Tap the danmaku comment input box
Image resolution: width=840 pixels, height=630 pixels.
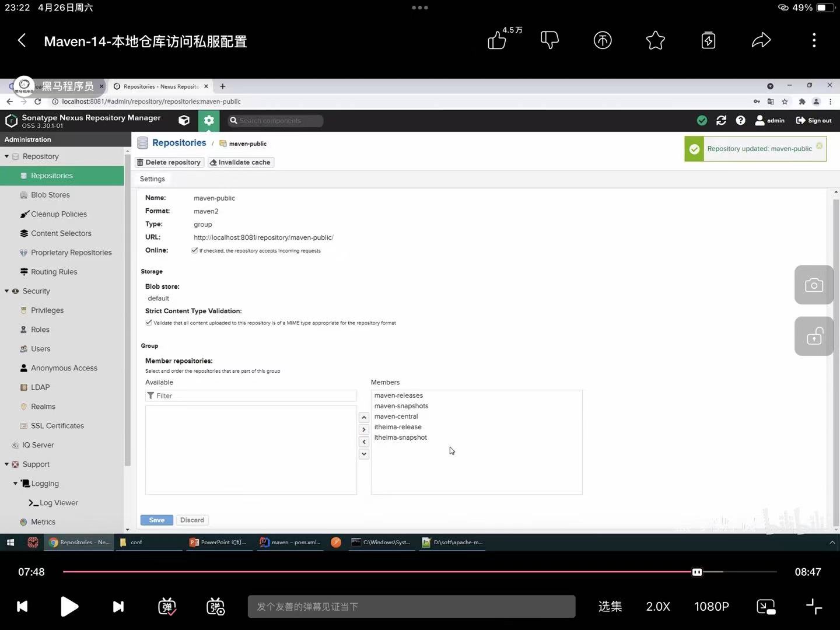click(x=411, y=607)
